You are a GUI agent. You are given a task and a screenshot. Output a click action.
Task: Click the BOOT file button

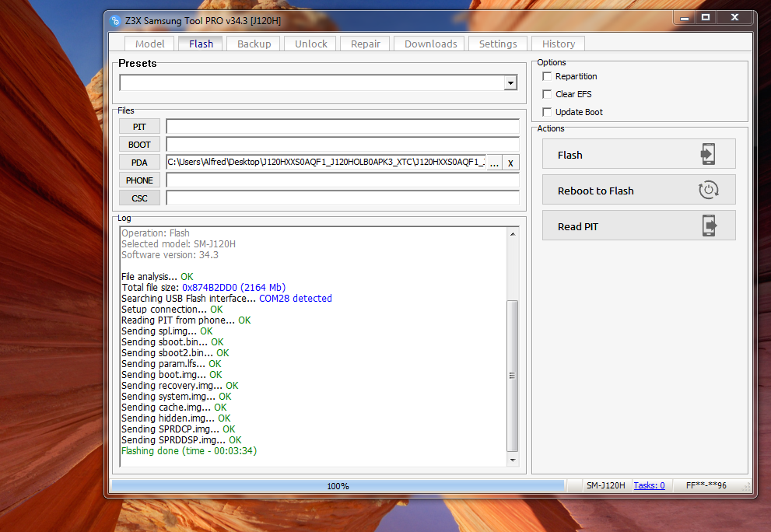[x=139, y=145]
